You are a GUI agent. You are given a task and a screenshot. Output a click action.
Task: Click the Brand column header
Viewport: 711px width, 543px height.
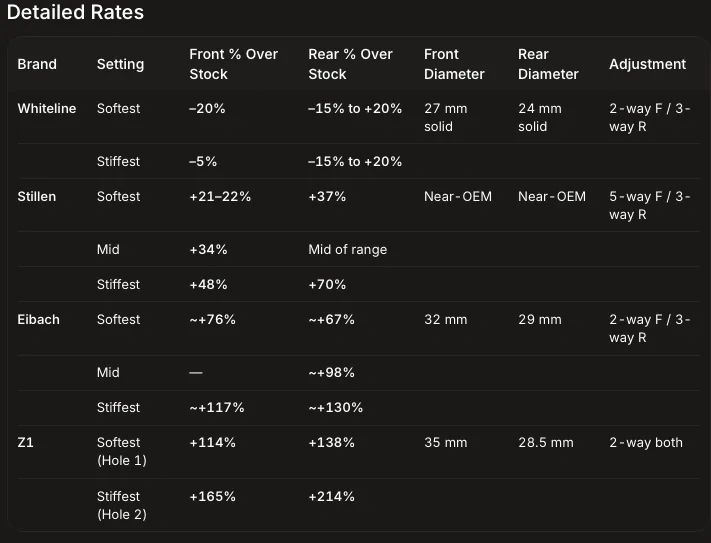(x=37, y=64)
